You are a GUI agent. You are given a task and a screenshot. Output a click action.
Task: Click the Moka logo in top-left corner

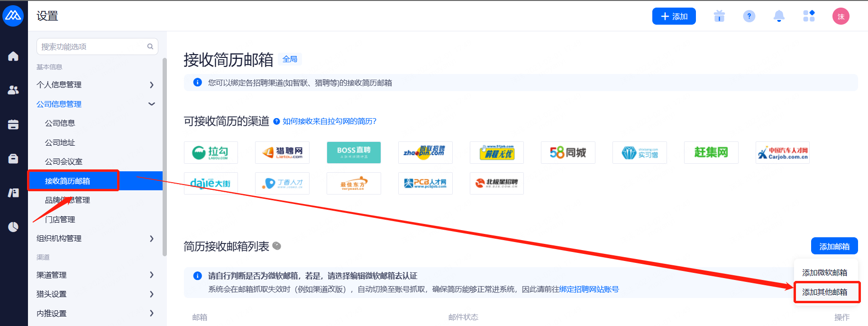(x=13, y=16)
